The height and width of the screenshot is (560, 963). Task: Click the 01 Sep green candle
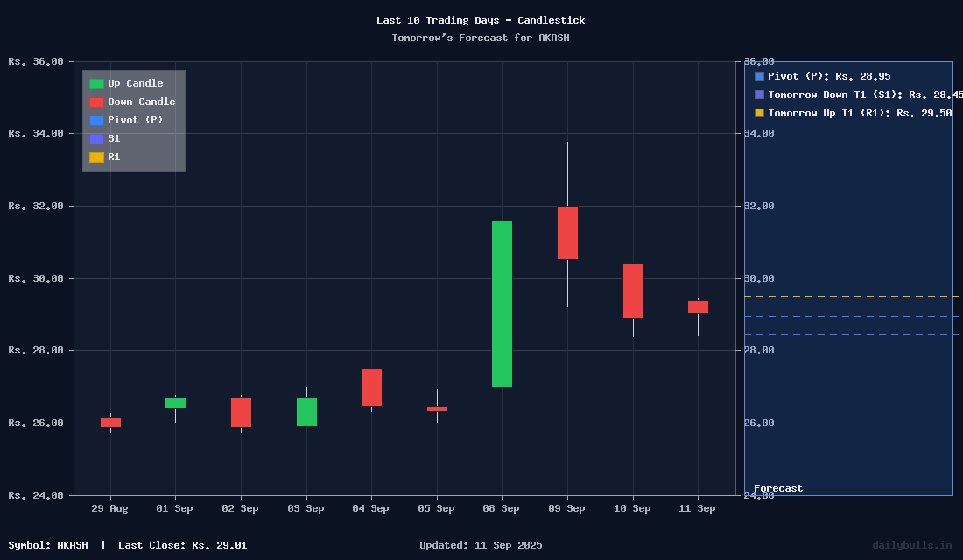click(x=176, y=402)
